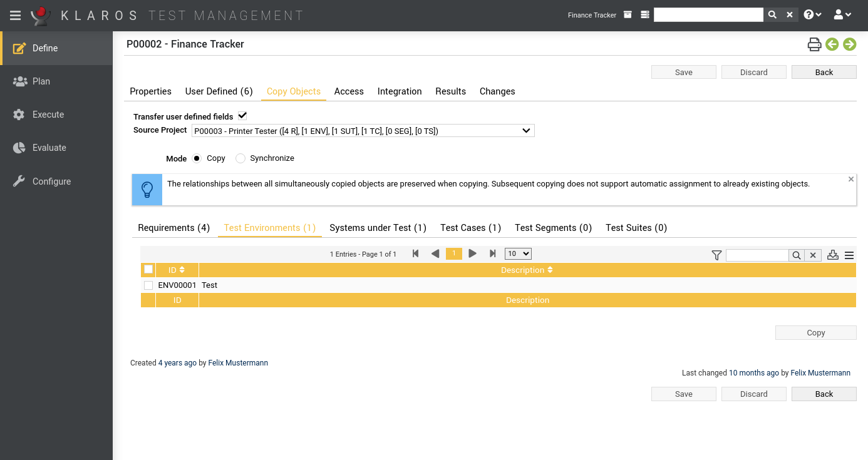Go to next project with green arrow

[x=849, y=44]
